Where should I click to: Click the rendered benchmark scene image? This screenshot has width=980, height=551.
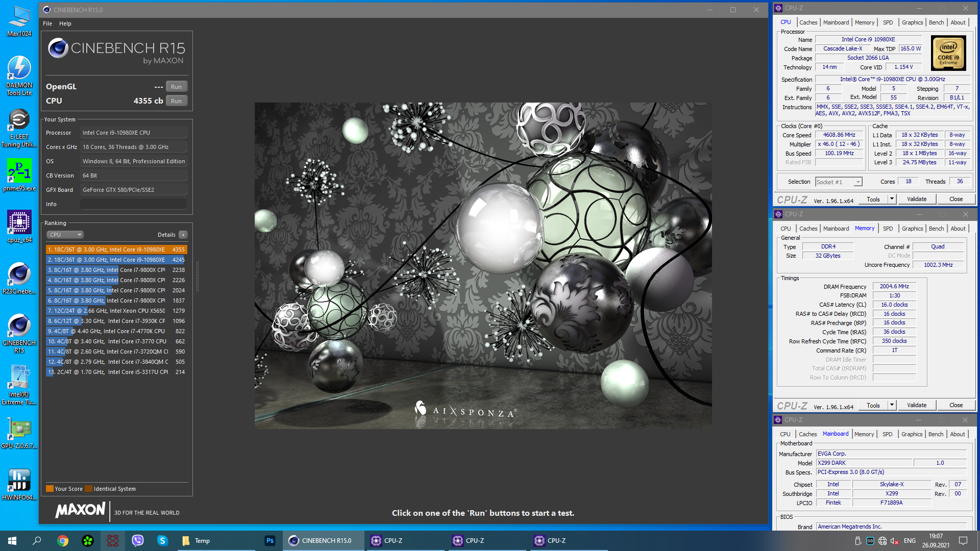click(483, 265)
